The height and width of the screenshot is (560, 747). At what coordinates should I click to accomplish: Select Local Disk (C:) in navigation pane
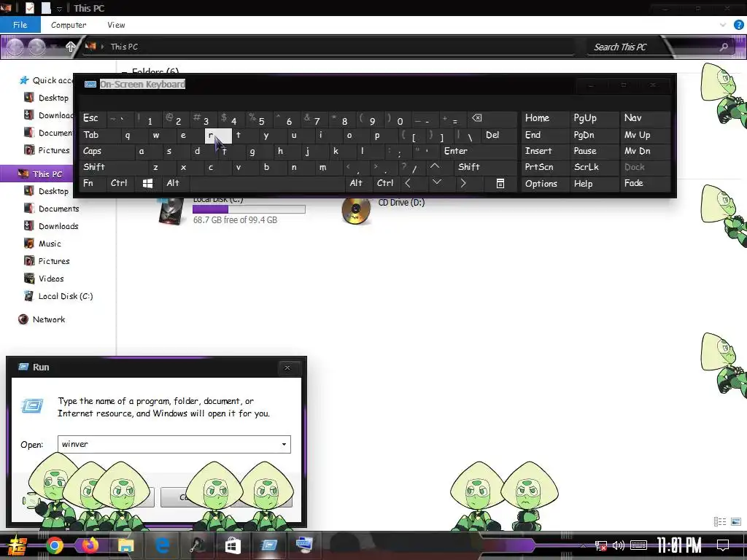(x=65, y=296)
